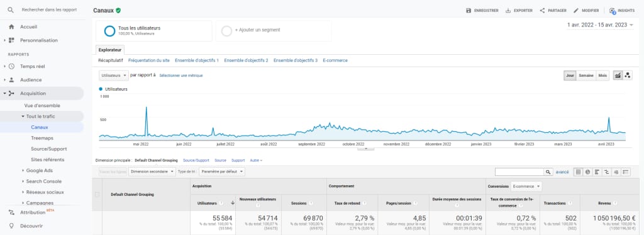Click the Temps réel clock icon
644x235 pixels.
point(11,66)
